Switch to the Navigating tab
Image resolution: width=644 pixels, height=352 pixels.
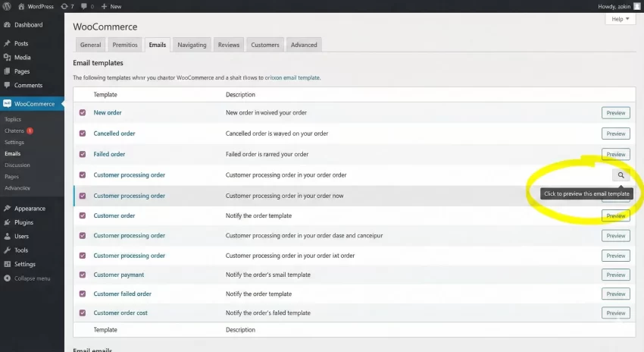click(192, 45)
